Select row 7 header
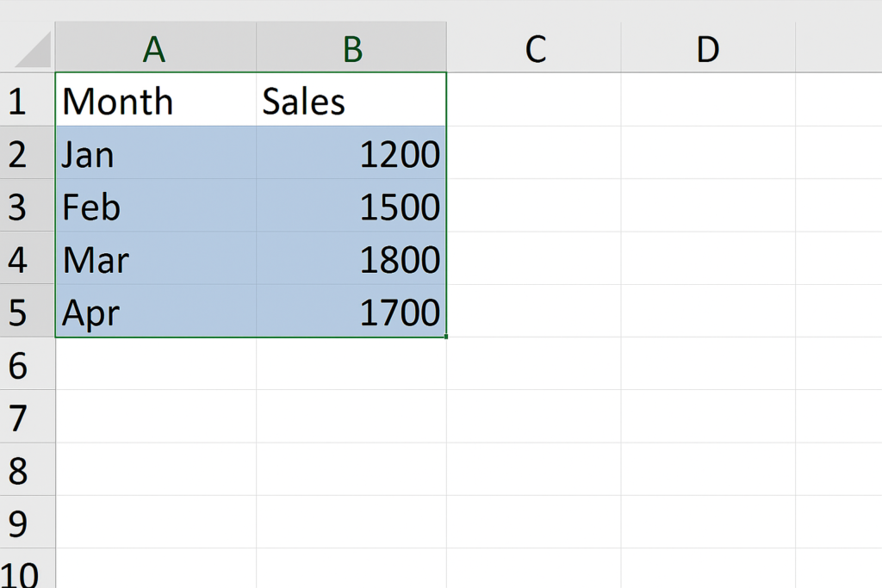This screenshot has height=588, width=882. 28,417
